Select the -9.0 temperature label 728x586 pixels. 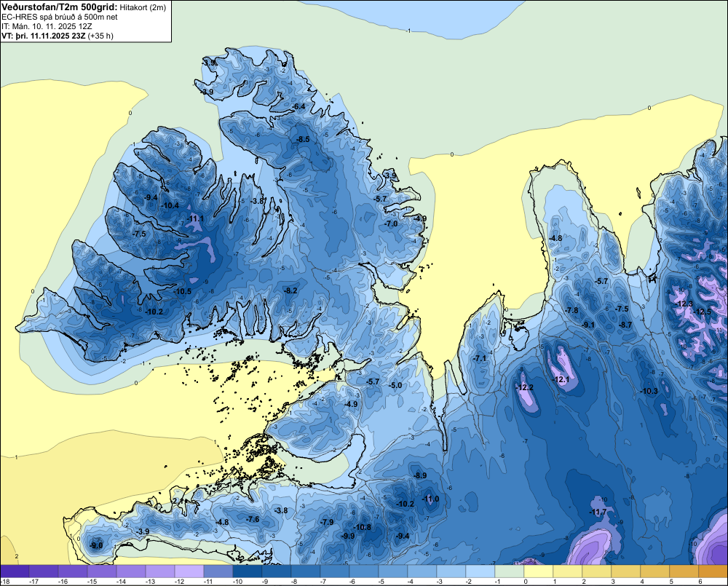coord(96,546)
